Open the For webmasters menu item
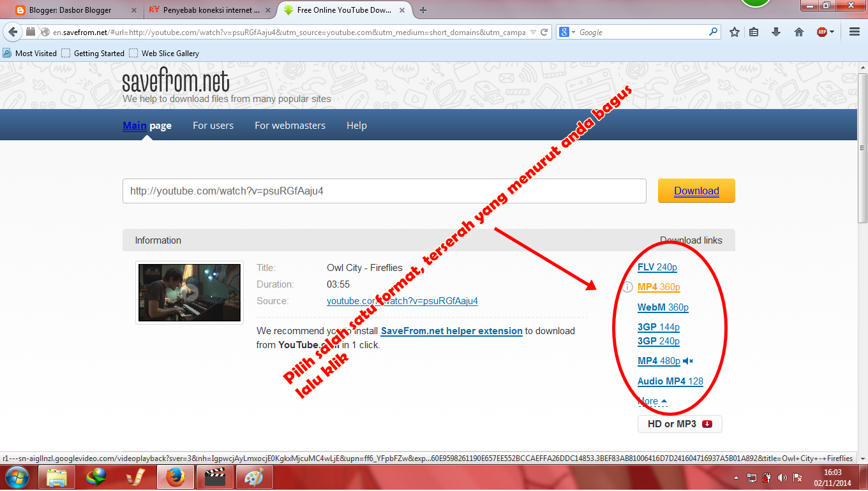This screenshot has height=491, width=868. pyautogui.click(x=290, y=126)
